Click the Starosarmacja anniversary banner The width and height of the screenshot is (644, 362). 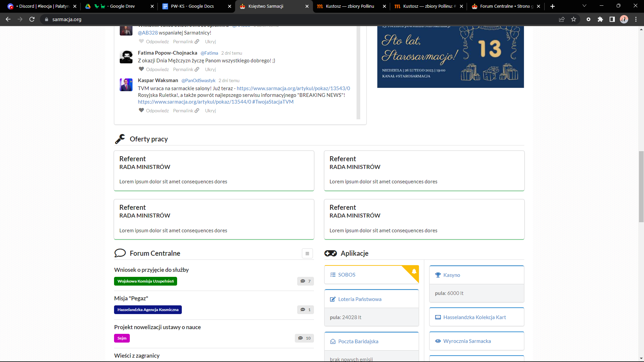pos(450,56)
